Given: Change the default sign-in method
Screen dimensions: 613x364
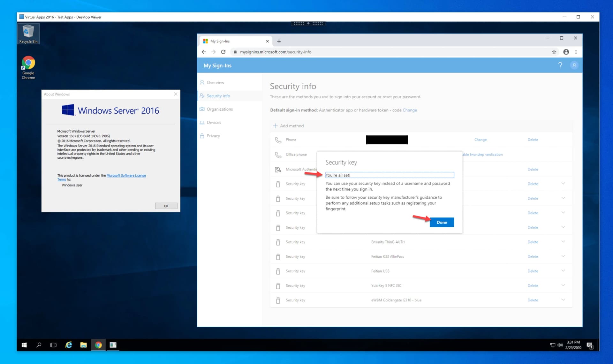Looking at the screenshot, I should pyautogui.click(x=410, y=110).
